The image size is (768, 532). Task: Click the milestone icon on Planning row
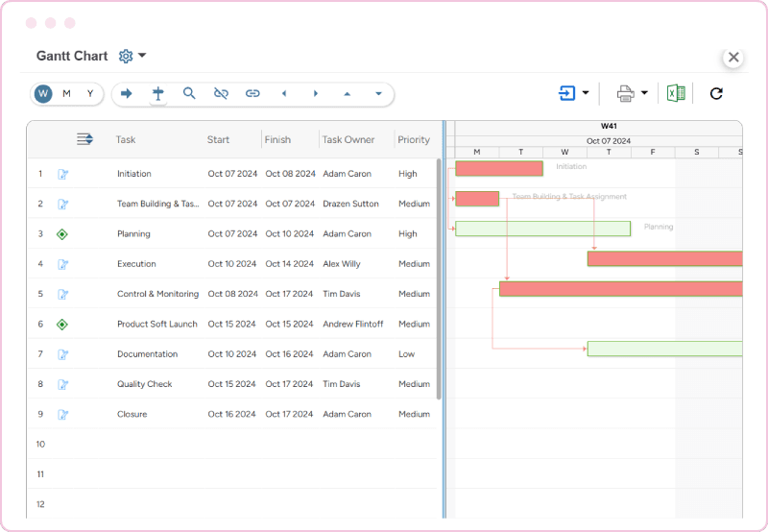point(62,233)
